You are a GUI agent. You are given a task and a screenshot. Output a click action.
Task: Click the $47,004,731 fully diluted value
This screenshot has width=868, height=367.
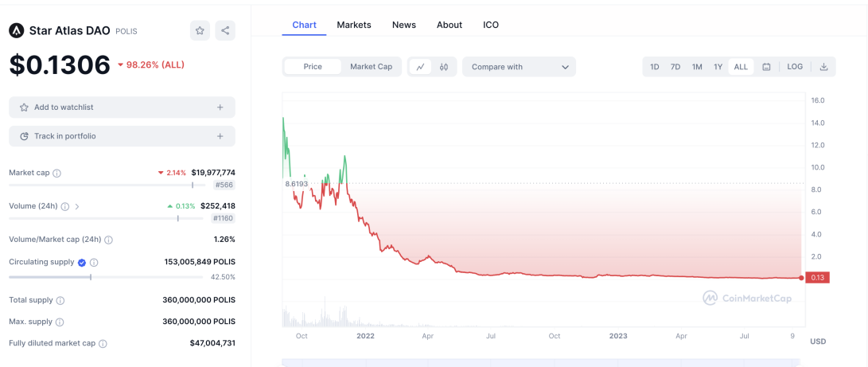click(x=212, y=343)
